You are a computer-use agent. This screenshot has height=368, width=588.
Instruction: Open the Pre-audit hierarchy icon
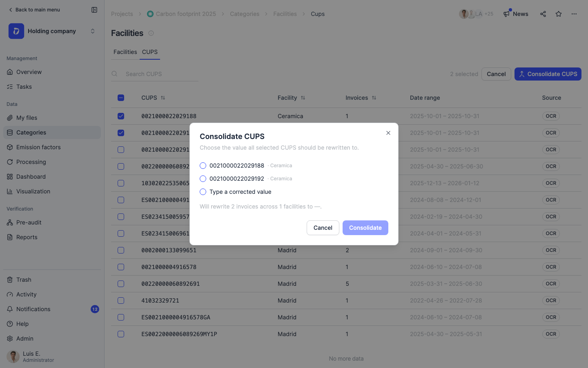point(10,222)
